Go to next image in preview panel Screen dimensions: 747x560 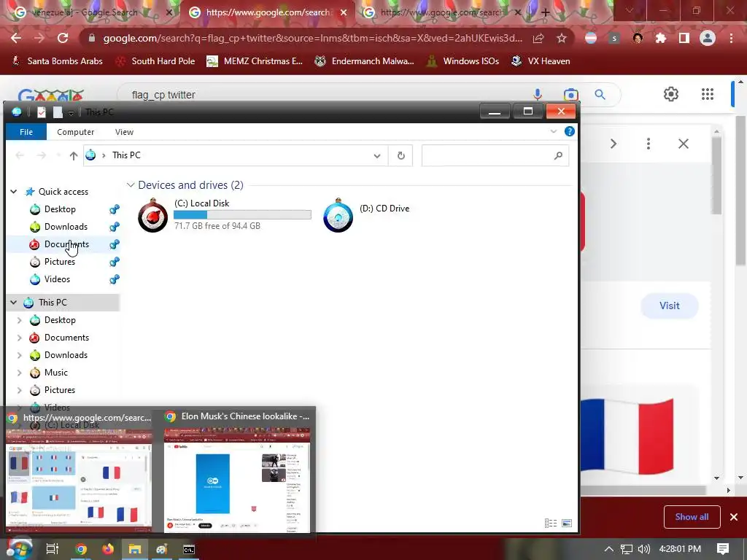[614, 144]
